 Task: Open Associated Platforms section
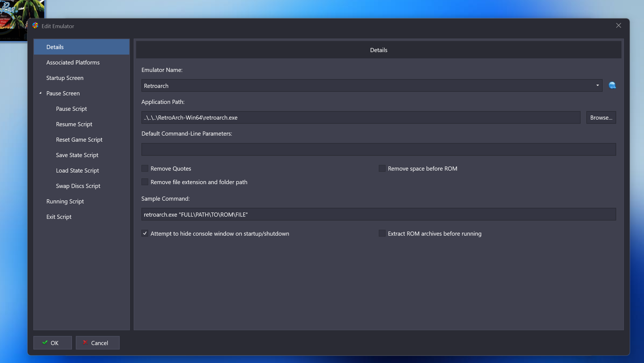[82, 62]
